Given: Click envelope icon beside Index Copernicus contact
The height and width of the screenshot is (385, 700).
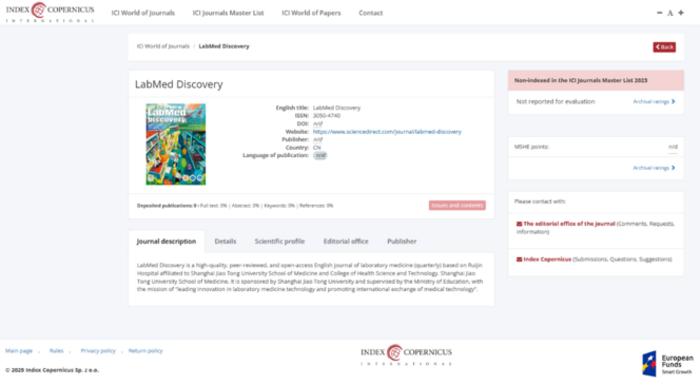Looking at the screenshot, I should 519,259.
